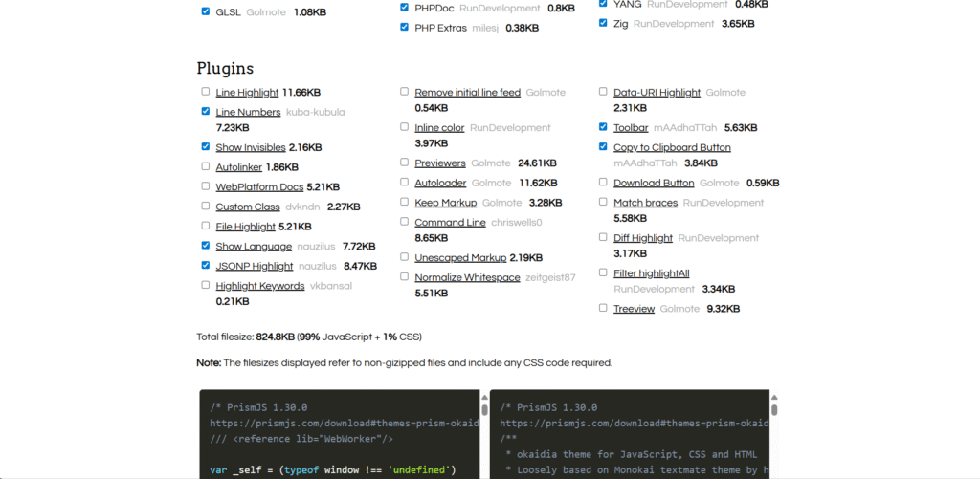980x479 pixels.
Task: Visit the Normalize Whitespace plugin page
Action: (467, 277)
